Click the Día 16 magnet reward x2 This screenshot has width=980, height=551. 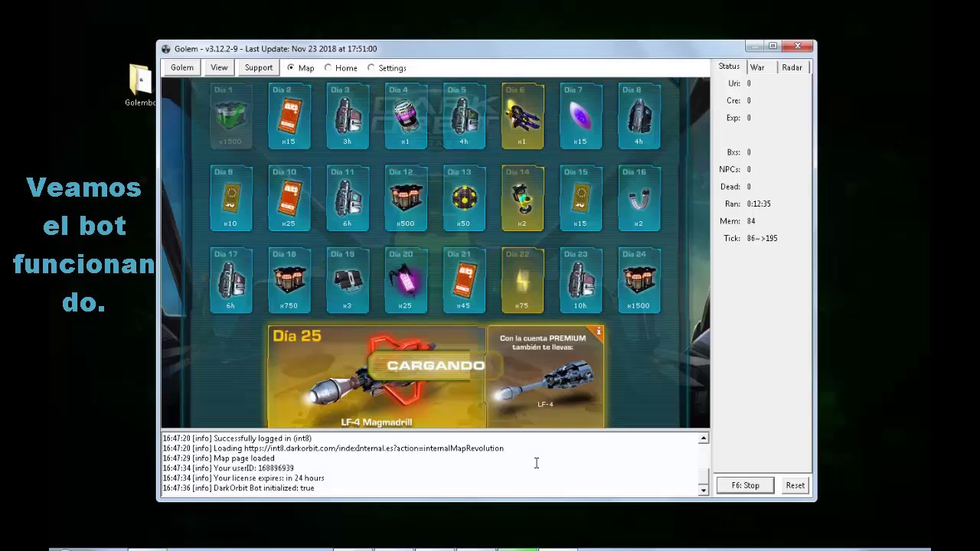click(x=639, y=198)
